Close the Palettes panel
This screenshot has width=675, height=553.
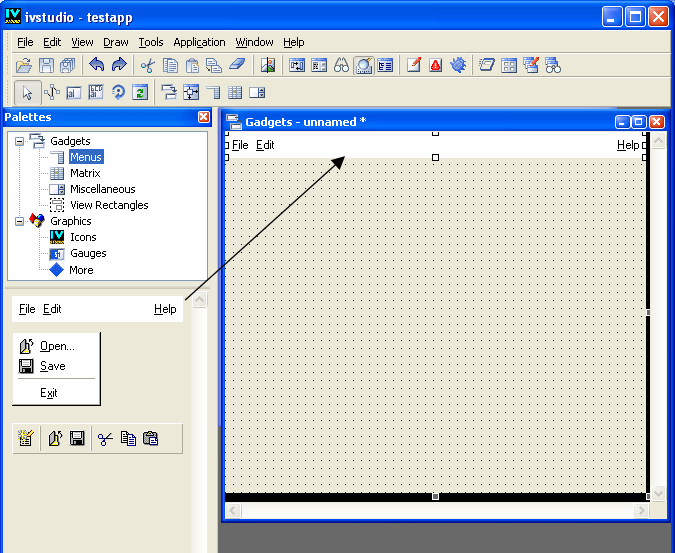(204, 117)
